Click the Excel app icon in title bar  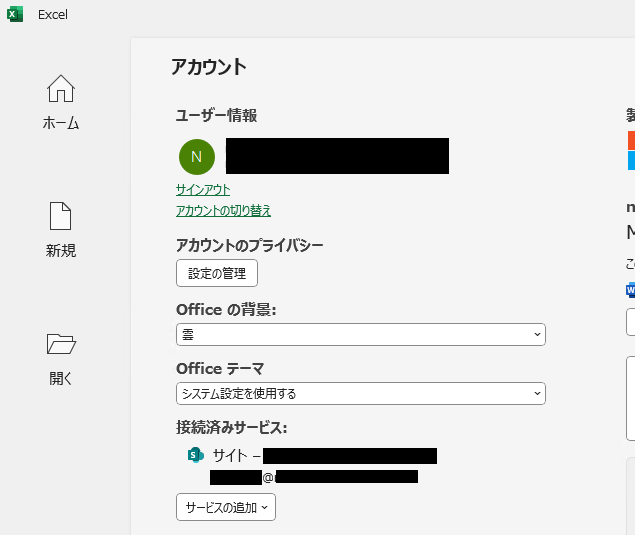pos(15,15)
